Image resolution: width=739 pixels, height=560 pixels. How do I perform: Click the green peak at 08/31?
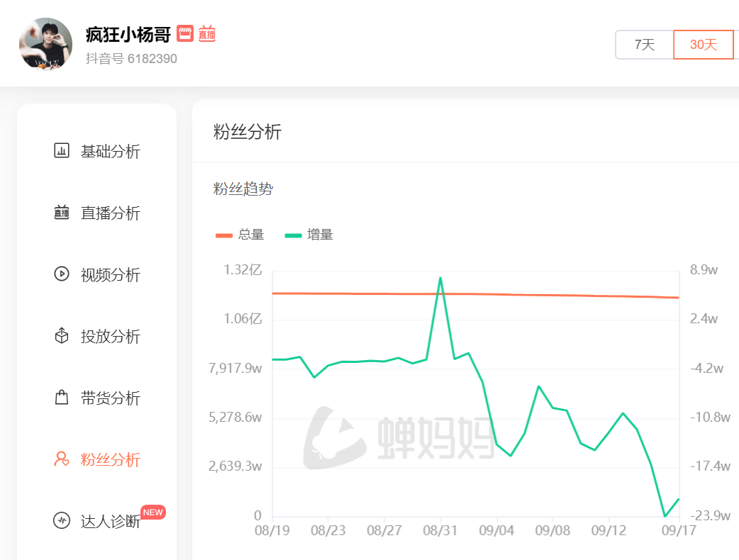pos(440,278)
